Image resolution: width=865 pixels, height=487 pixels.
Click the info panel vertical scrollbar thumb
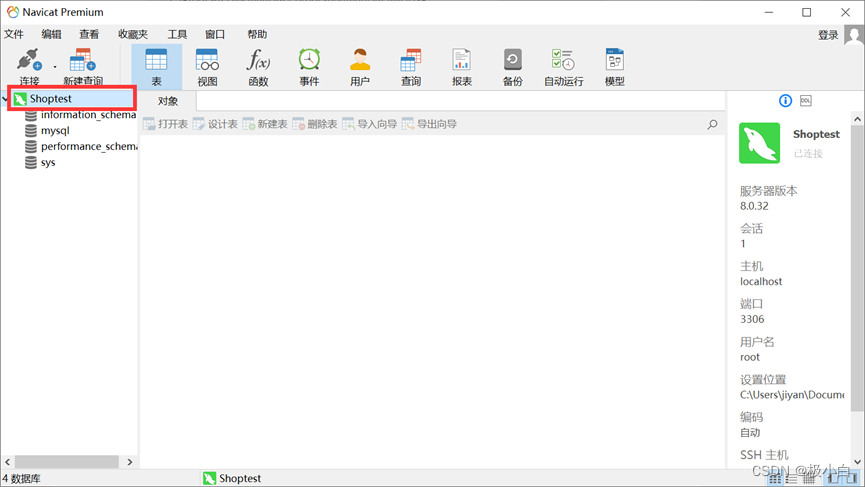point(857,268)
